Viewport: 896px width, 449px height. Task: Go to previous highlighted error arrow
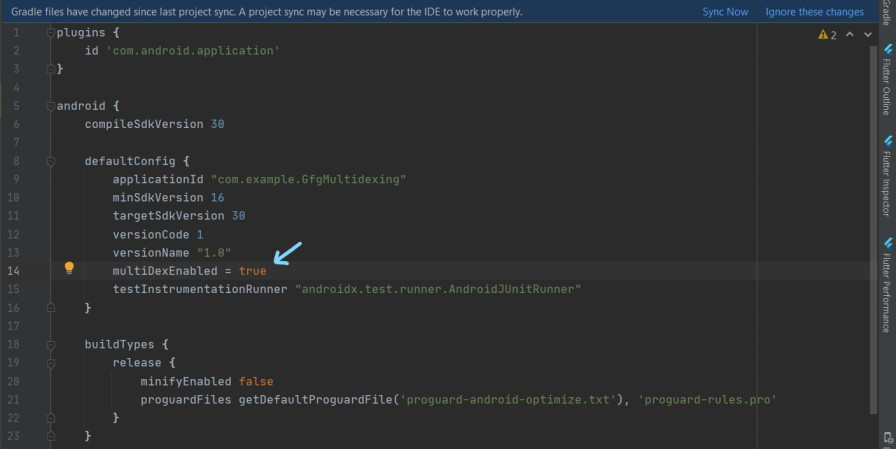(850, 35)
